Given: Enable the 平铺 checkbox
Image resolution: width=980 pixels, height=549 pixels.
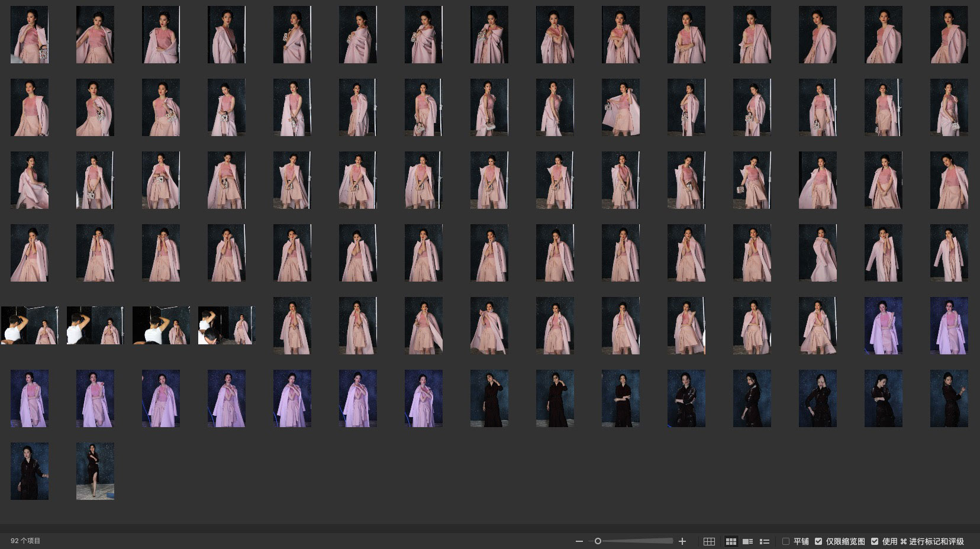Looking at the screenshot, I should (x=786, y=541).
